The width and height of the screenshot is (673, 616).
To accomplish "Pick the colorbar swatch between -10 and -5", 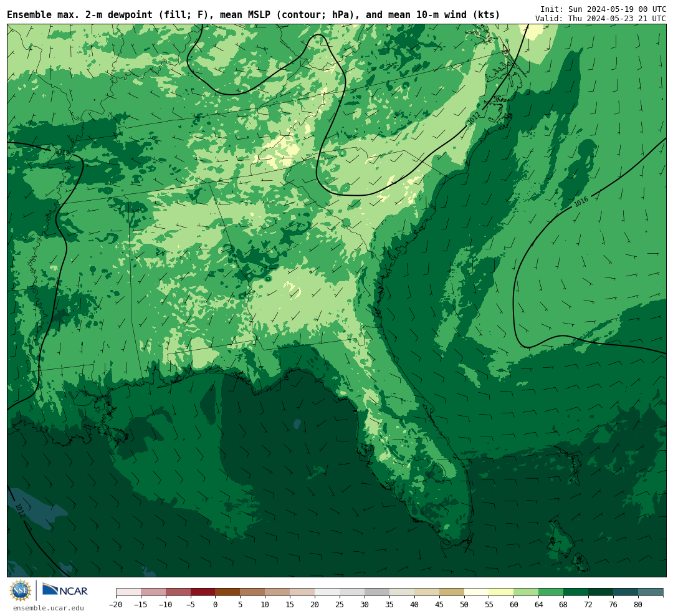I will 178,592.
